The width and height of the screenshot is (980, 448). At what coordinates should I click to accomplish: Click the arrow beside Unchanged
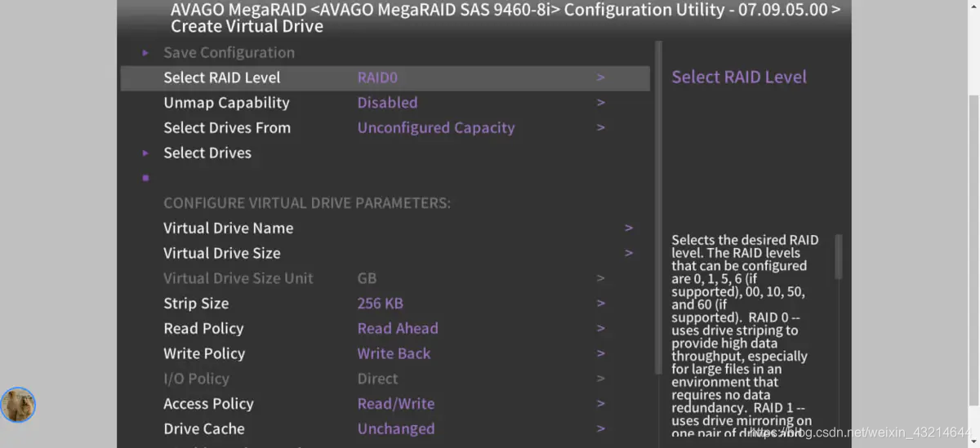(601, 429)
